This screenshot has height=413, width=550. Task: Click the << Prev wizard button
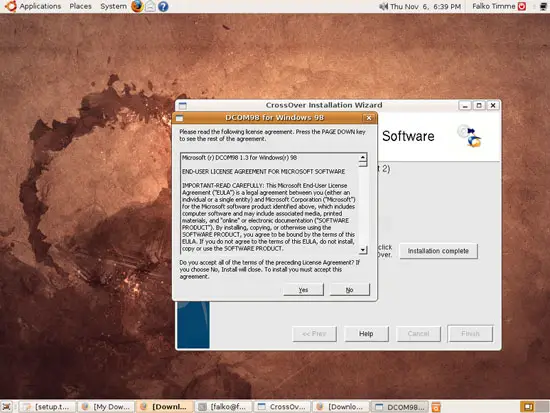[x=314, y=334]
